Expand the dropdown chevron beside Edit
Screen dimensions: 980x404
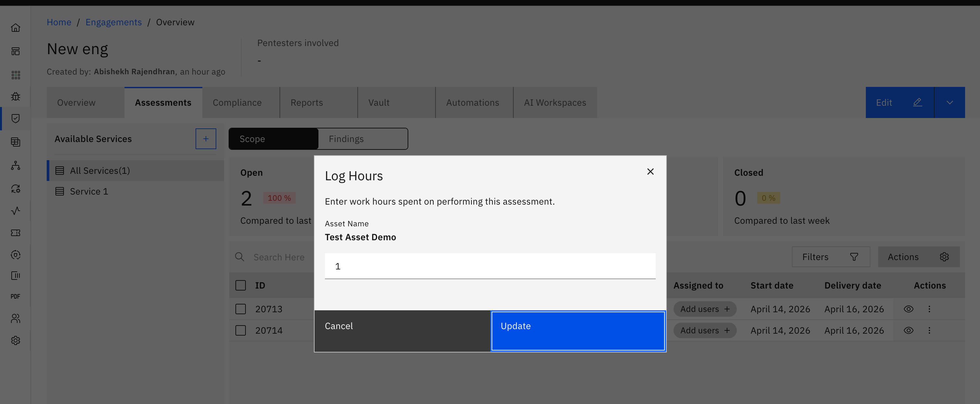click(950, 102)
